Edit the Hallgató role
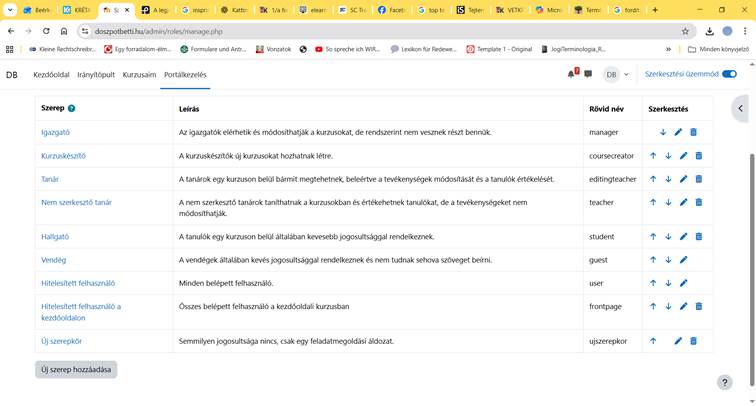 (x=684, y=236)
